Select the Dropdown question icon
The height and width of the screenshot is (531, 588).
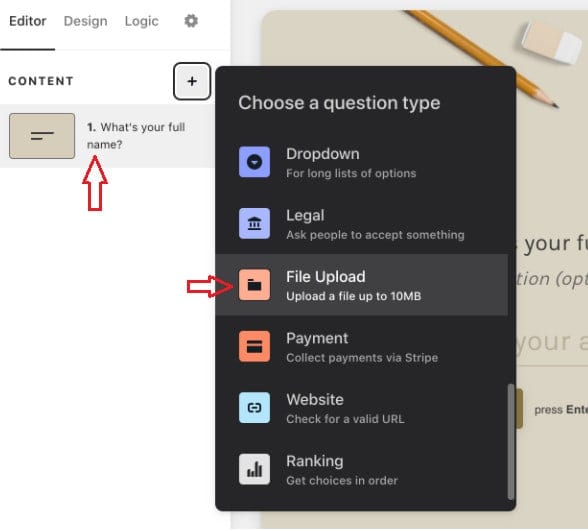click(x=254, y=162)
